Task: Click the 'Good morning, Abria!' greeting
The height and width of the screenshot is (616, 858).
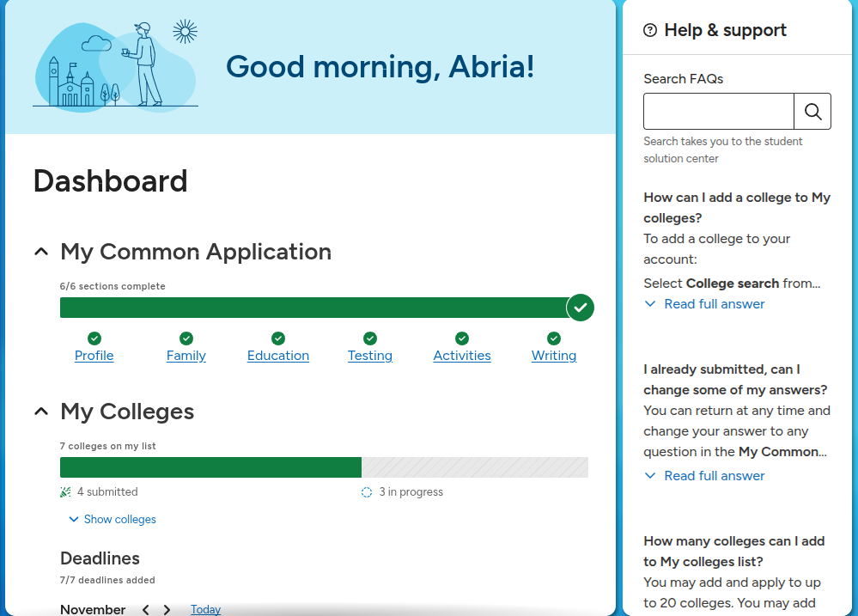Action: click(x=380, y=67)
